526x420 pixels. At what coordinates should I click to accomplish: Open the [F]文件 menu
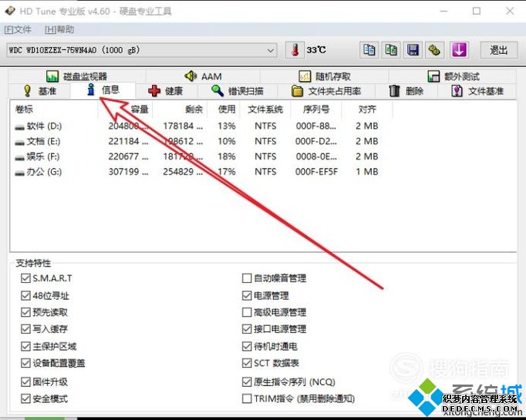click(18, 29)
